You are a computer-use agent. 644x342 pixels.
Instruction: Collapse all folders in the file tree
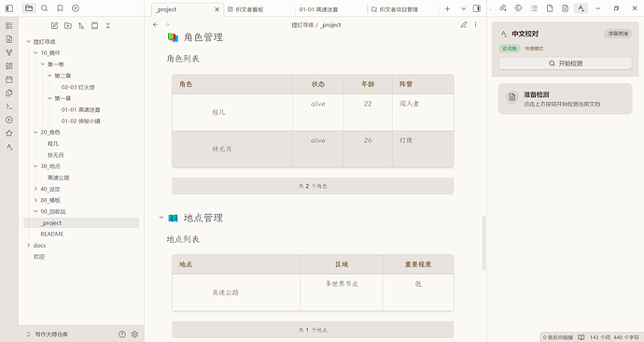108,25
